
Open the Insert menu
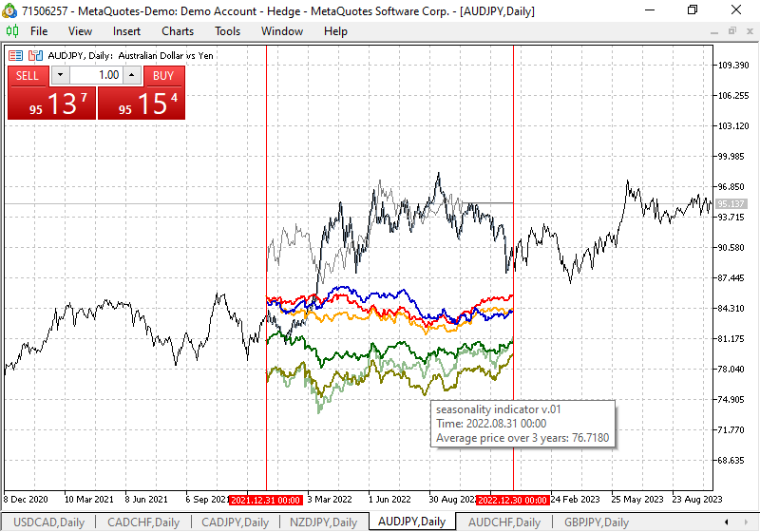pyautogui.click(x=126, y=31)
